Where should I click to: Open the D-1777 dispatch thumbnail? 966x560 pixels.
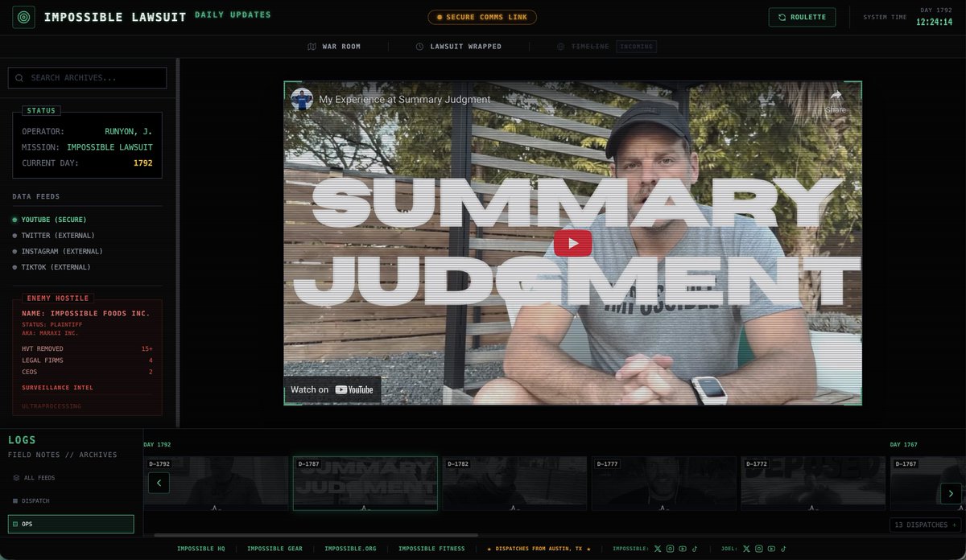point(664,484)
